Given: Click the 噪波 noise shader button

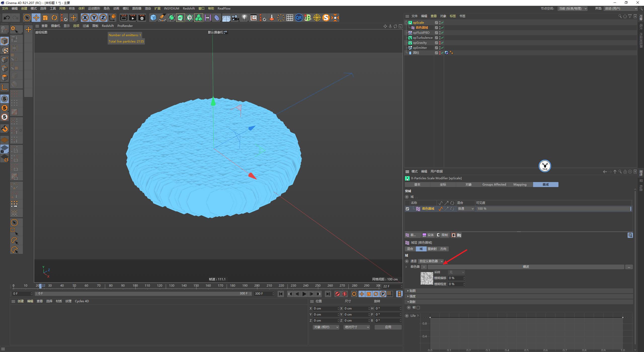Looking at the screenshot, I should (526, 267).
